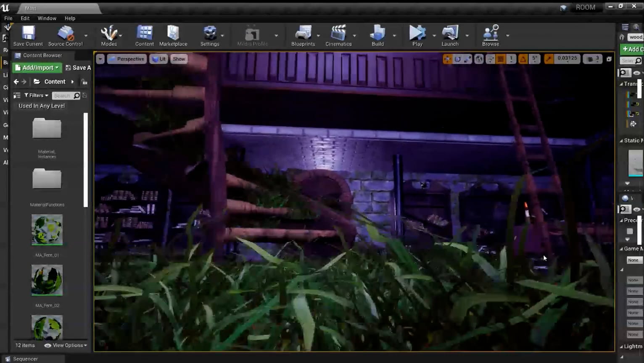644x363 pixels.
Task: Toggle the Content Browser lock icon
Action: (x=84, y=82)
